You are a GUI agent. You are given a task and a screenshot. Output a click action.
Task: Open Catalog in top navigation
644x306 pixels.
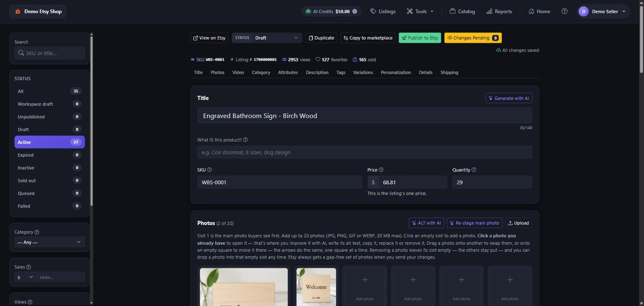tap(462, 12)
